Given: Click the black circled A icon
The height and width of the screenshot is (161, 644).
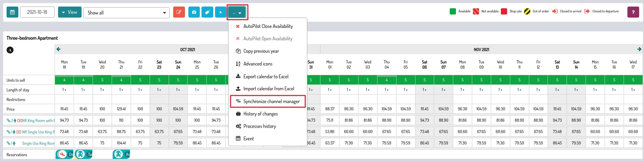Looking at the screenshot, I should pos(10,50).
